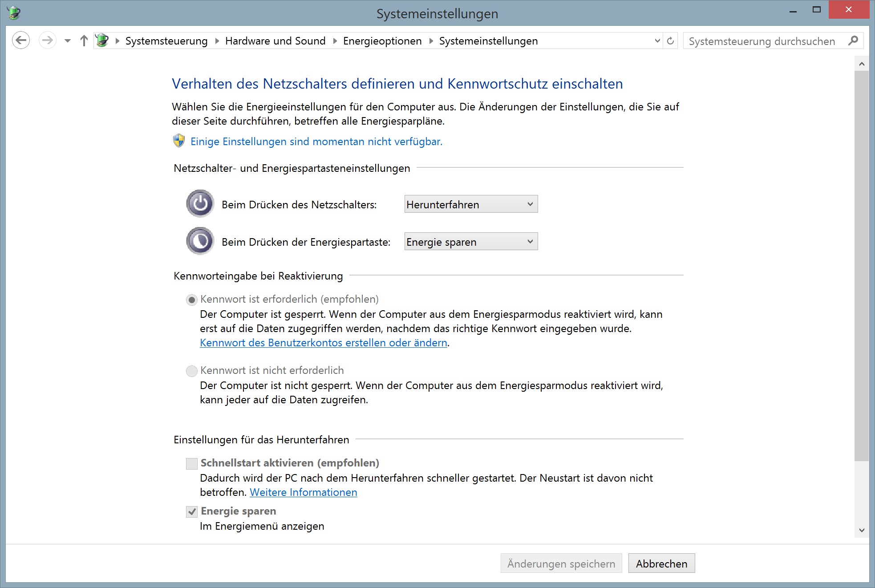Click the vertical scrollbar down arrow
875x588 pixels.
coord(862,530)
